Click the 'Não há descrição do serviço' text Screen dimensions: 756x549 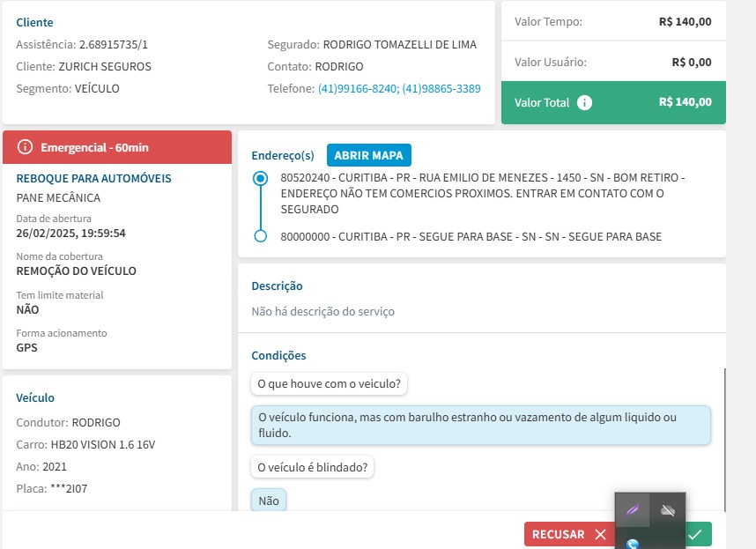323,311
